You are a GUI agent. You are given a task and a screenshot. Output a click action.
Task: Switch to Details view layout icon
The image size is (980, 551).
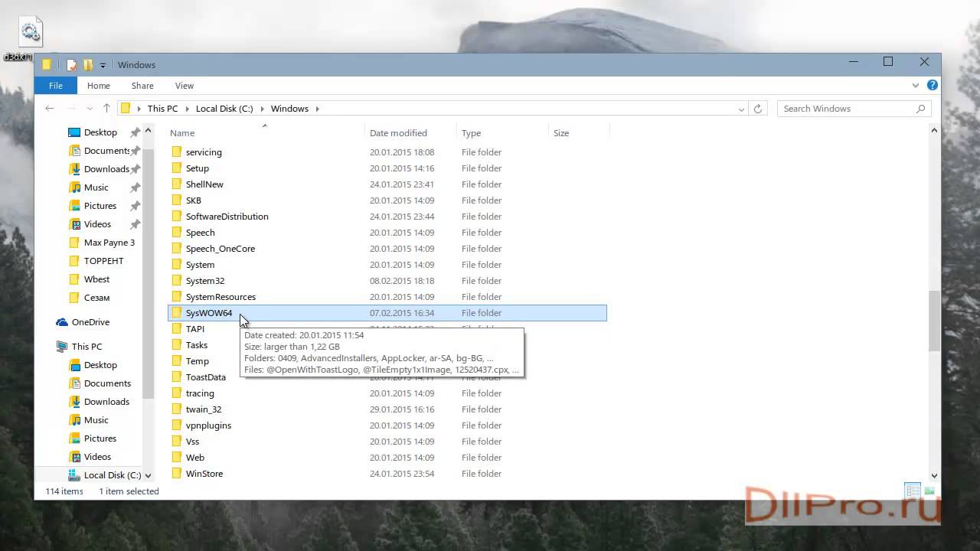coord(913,491)
